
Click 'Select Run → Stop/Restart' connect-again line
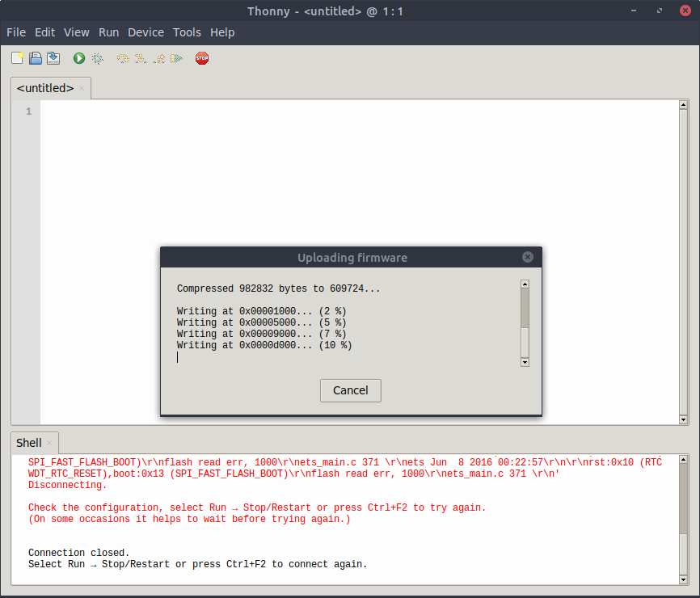click(x=197, y=564)
